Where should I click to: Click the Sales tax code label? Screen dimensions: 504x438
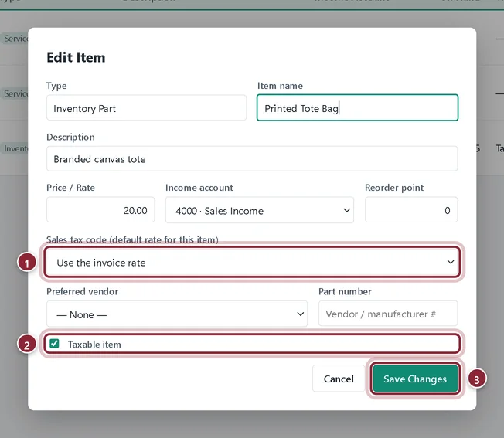pos(132,239)
